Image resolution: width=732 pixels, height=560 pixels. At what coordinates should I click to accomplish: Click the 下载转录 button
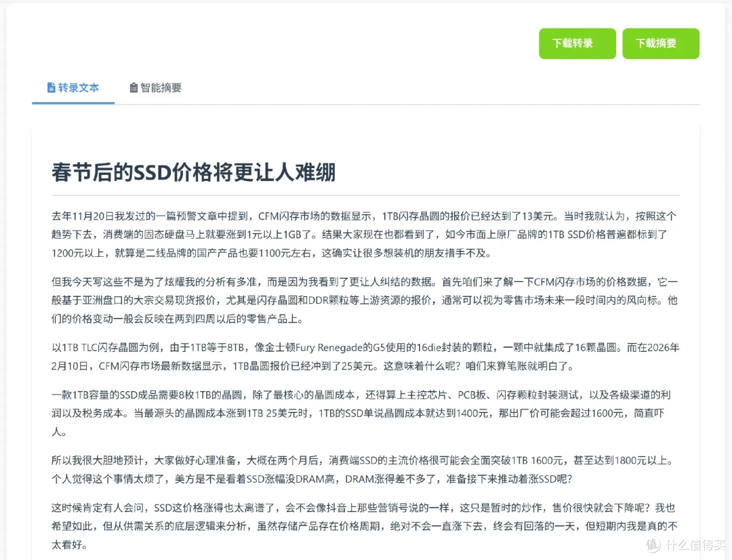pyautogui.click(x=577, y=43)
